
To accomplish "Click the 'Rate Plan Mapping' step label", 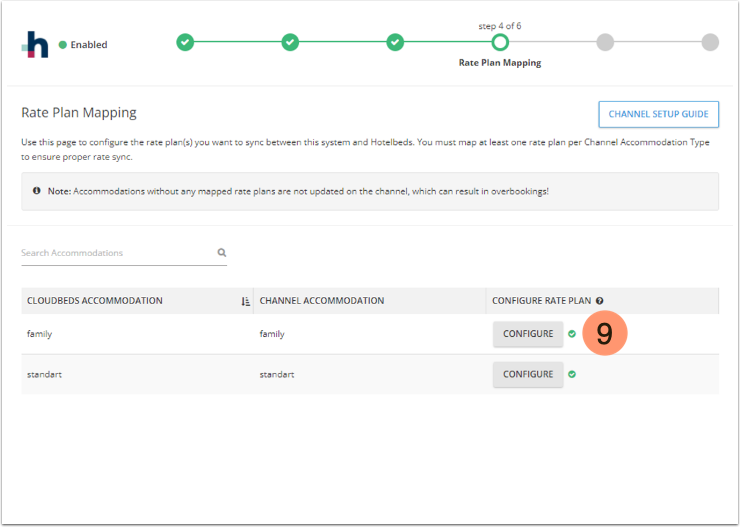I will pyautogui.click(x=500, y=63).
